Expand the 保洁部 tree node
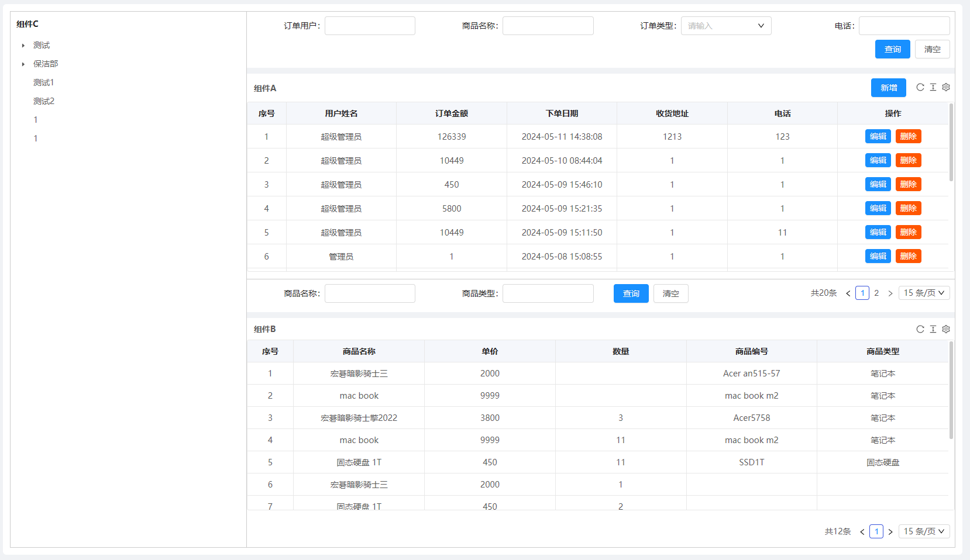 [x=23, y=64]
